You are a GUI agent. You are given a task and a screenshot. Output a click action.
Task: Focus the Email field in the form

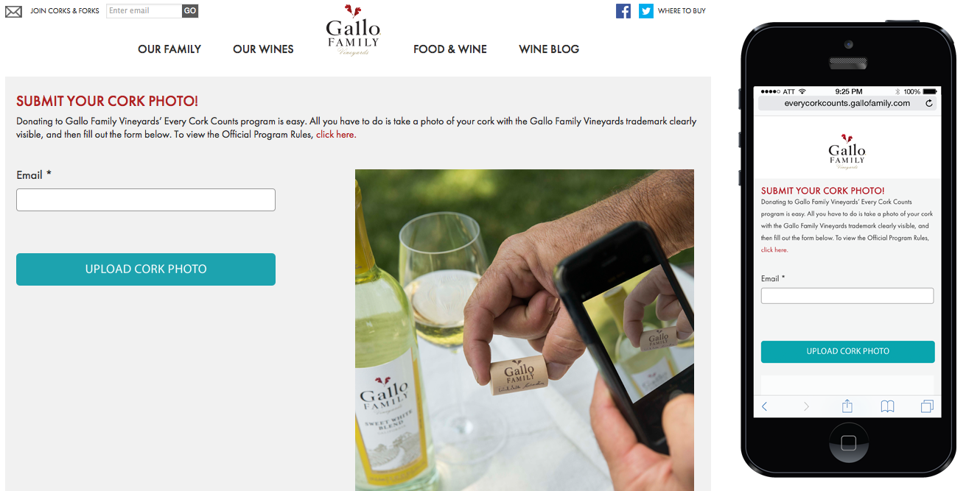pyautogui.click(x=146, y=200)
